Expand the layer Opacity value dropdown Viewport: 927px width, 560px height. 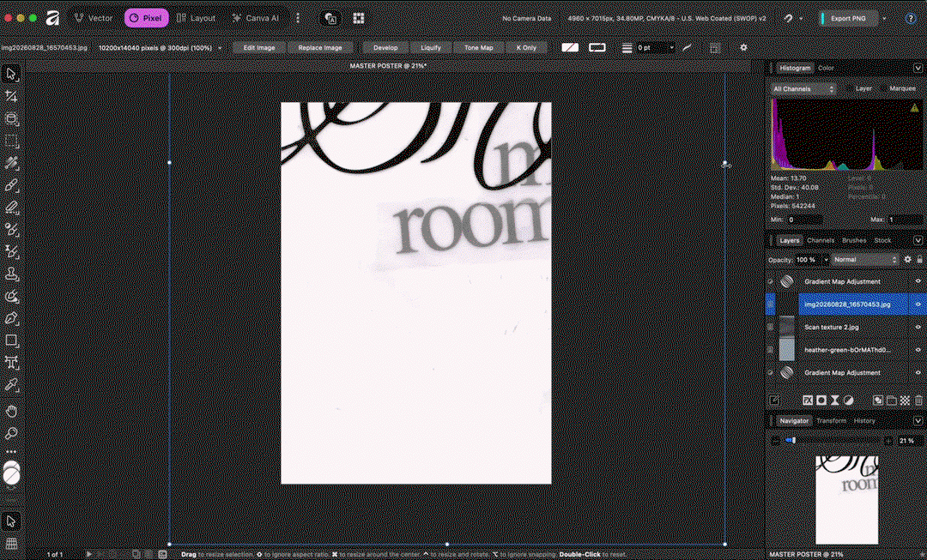click(x=826, y=260)
